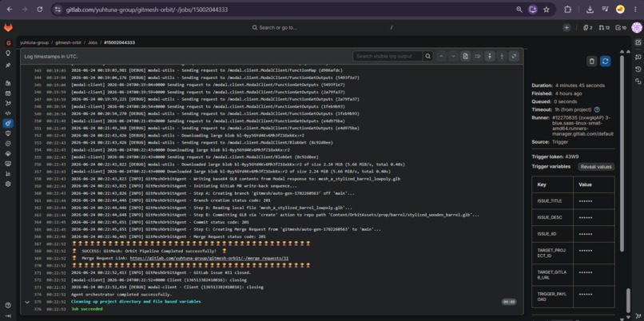Open browser Extensions puzzle icon

click(567, 9)
